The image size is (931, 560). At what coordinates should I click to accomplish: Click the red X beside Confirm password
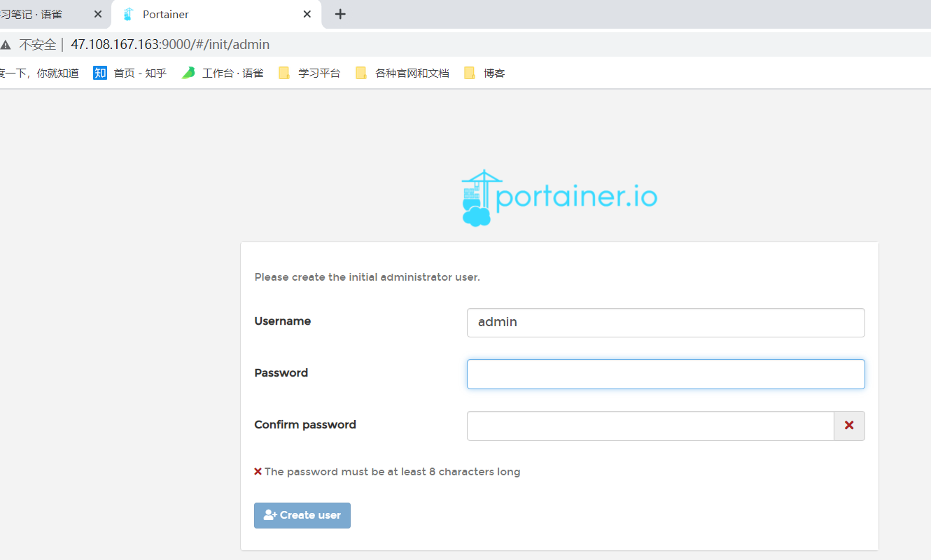(x=849, y=426)
